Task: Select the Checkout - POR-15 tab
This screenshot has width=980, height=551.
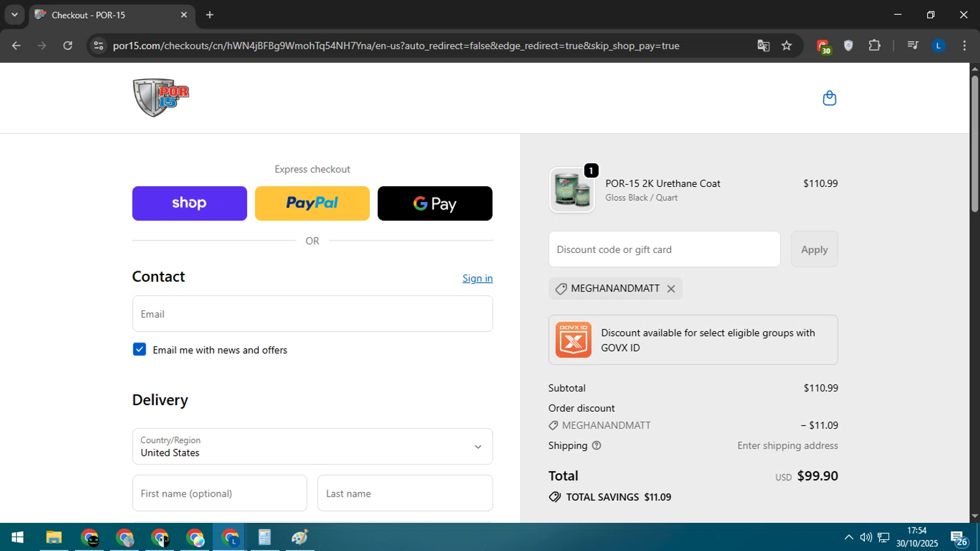Action: [x=111, y=15]
